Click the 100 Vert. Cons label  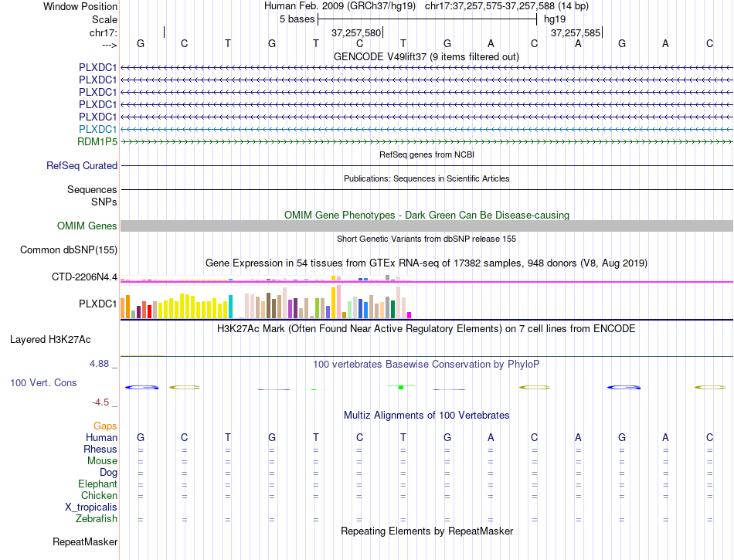click(x=43, y=382)
